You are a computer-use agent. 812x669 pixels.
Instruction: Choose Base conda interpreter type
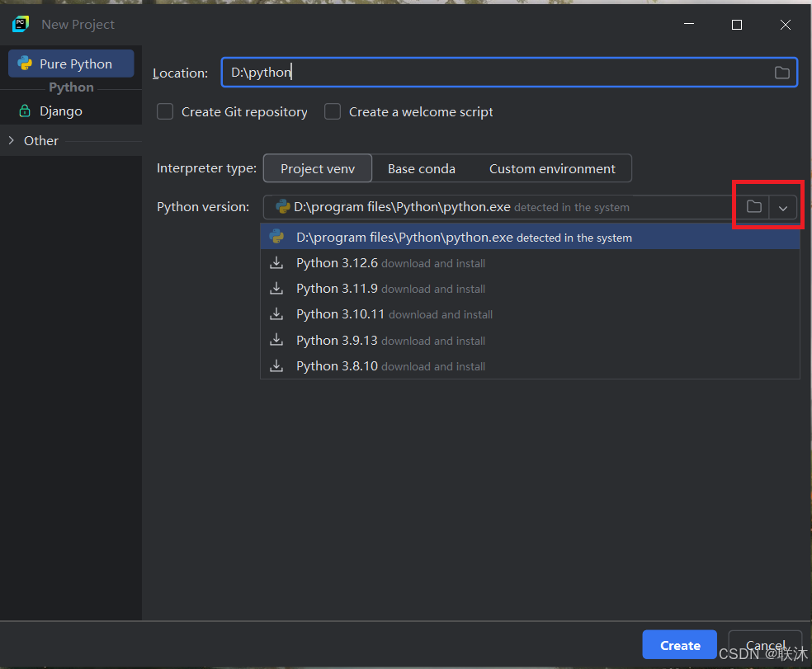[x=422, y=169]
